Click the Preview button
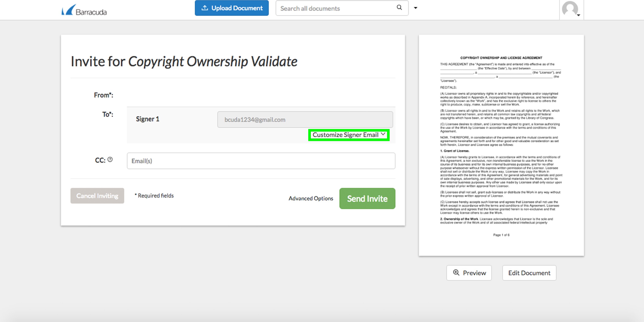 (469, 273)
